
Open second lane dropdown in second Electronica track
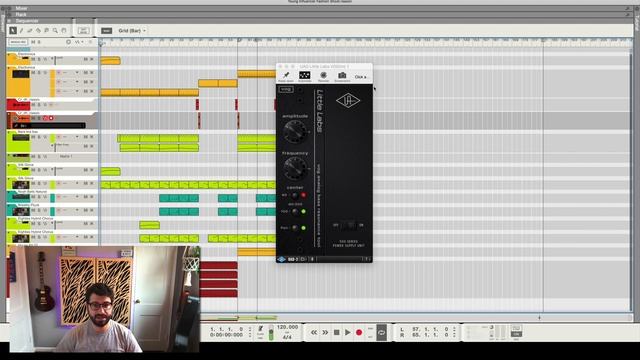77,82
